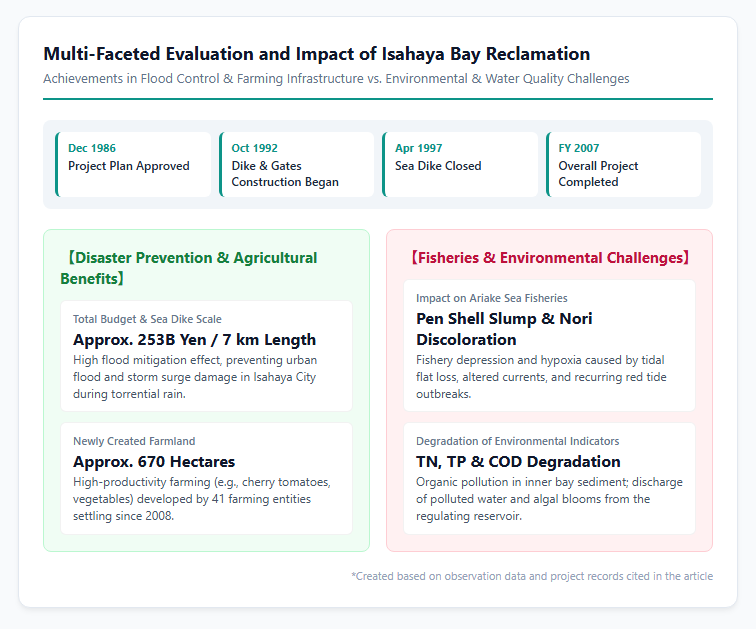This screenshot has height=629, width=756.
Task: Select the FY 2007 Overall Project Completed card
Action: (x=623, y=164)
